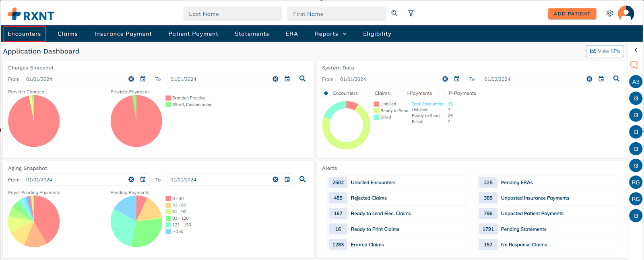
Task: Run the Aging Snapshot date search
Action: pyautogui.click(x=302, y=179)
